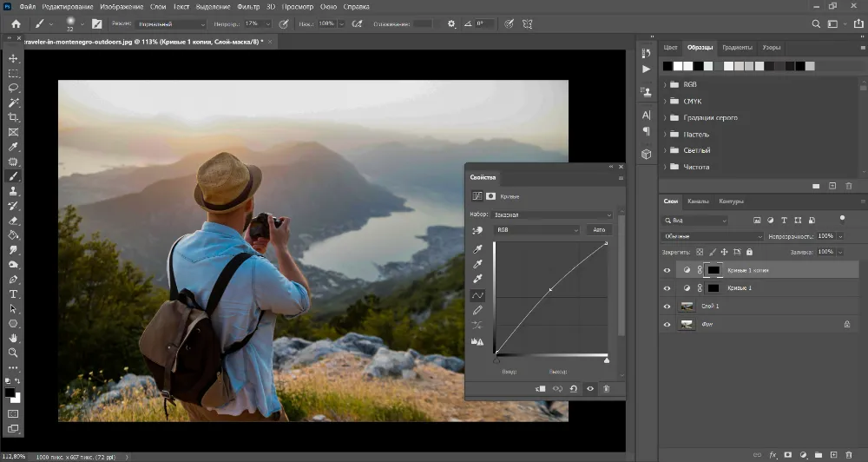Click the foreground color swatch
The width and height of the screenshot is (868, 462).
(x=10, y=393)
